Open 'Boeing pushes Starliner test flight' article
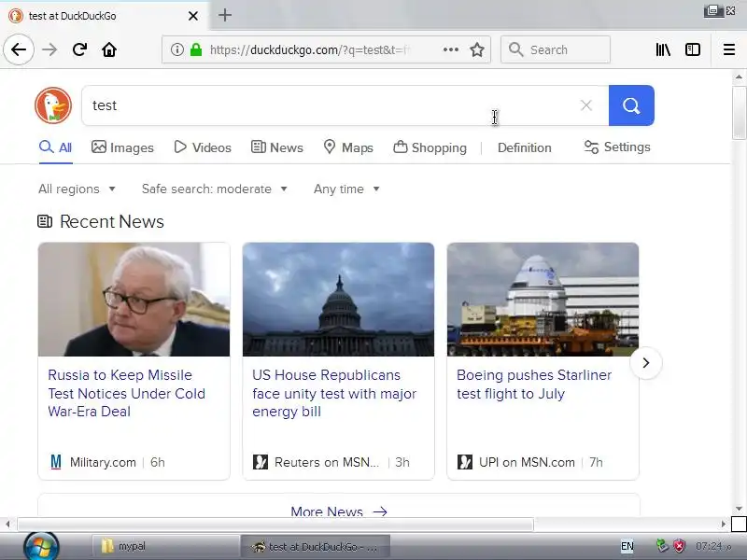Image resolution: width=747 pixels, height=560 pixels. pos(533,385)
